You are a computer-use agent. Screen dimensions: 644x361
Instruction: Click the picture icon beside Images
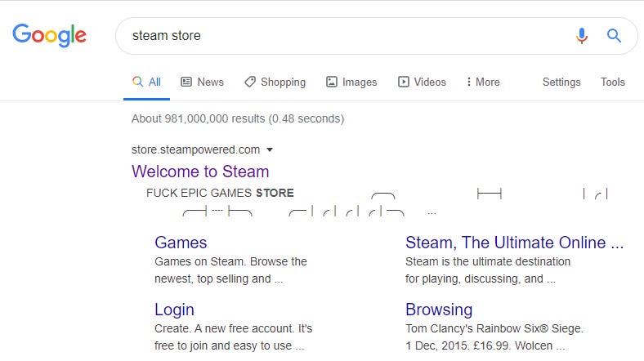tap(332, 82)
